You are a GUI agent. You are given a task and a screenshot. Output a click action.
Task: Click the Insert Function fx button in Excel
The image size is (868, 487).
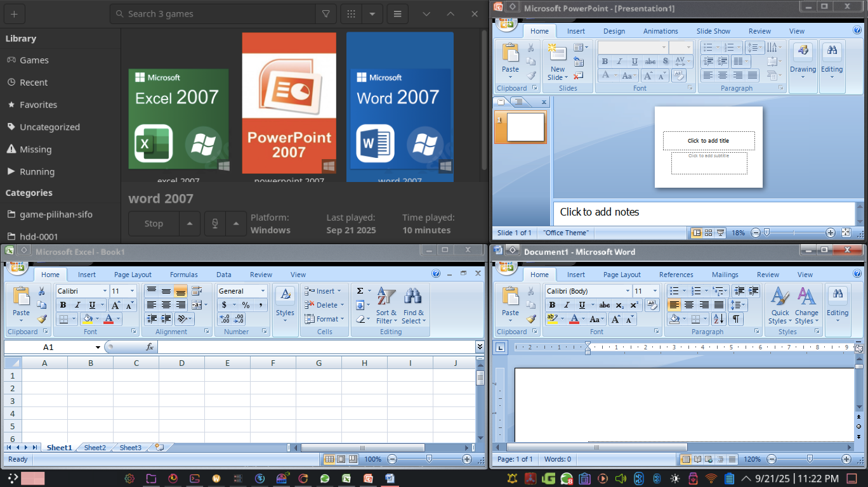pos(150,347)
